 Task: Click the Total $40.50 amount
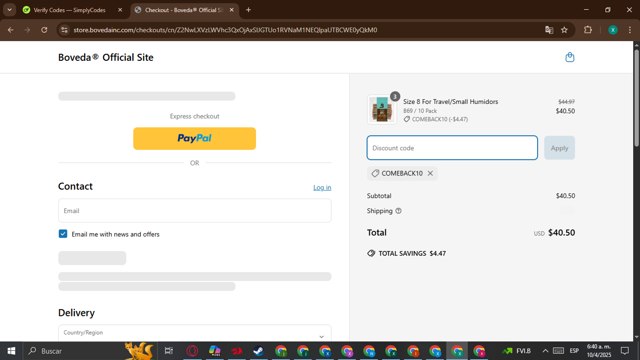[x=562, y=233]
